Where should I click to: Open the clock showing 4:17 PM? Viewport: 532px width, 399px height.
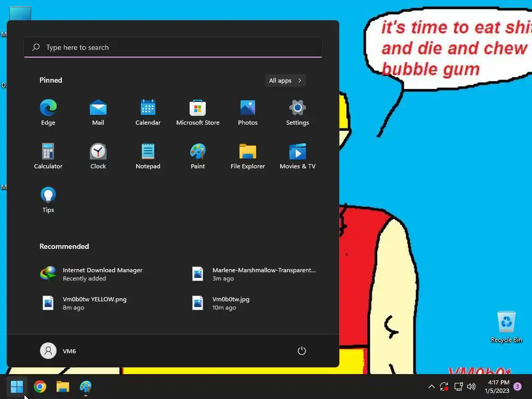[x=497, y=387]
